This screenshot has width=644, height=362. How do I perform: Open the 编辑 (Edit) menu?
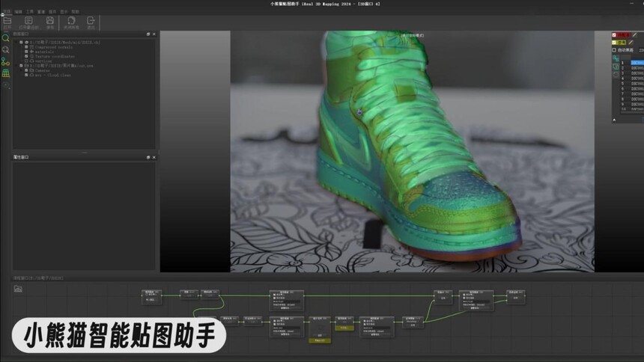pyautogui.click(x=19, y=12)
